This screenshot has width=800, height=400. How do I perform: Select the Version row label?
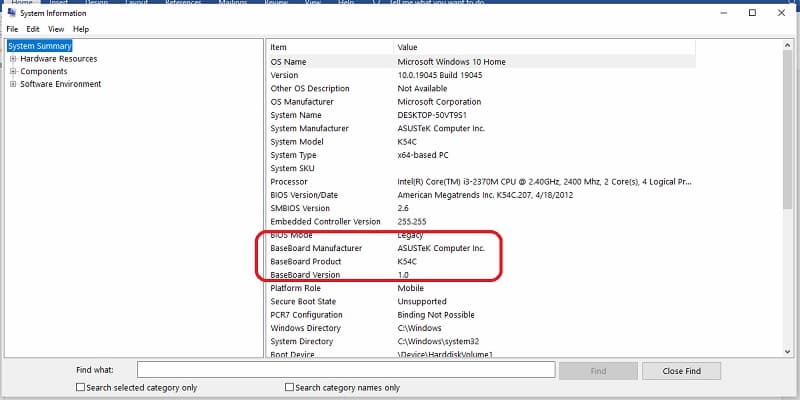[x=284, y=75]
